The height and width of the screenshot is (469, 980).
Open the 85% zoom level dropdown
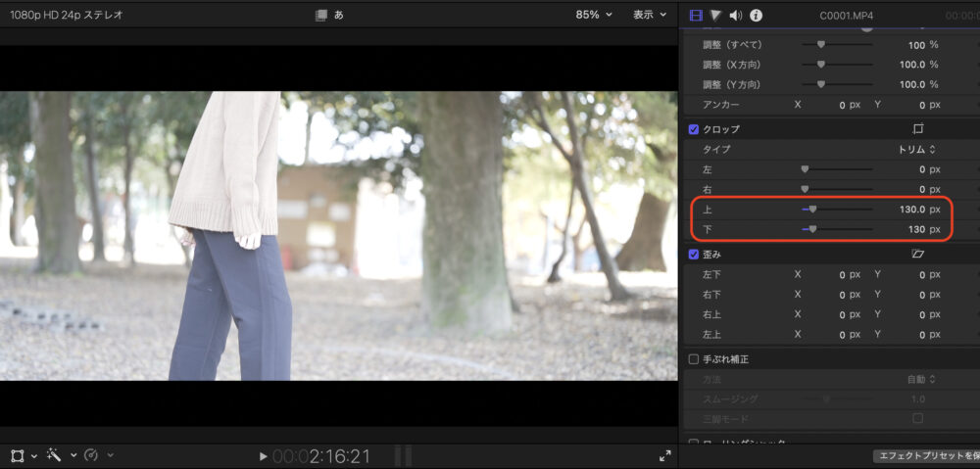tap(594, 15)
